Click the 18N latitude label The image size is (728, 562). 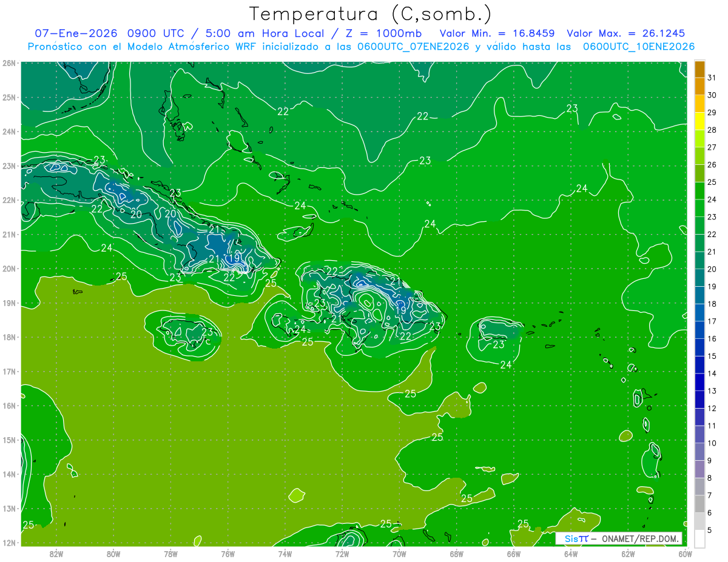(8, 337)
